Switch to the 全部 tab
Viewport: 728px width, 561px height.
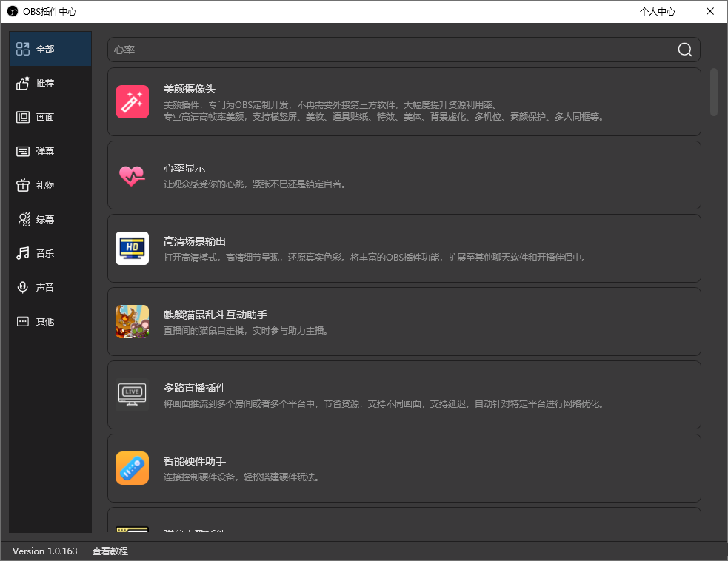click(42, 49)
